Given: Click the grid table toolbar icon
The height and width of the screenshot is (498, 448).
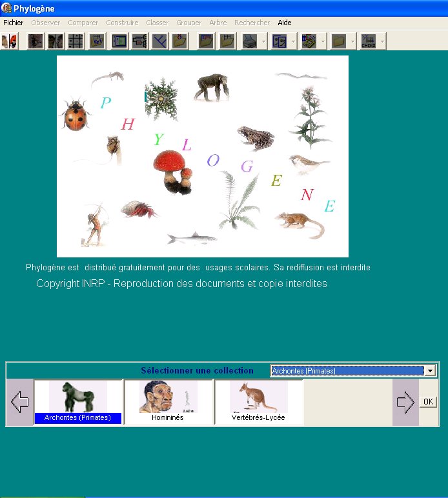Looking at the screenshot, I should click(76, 41).
